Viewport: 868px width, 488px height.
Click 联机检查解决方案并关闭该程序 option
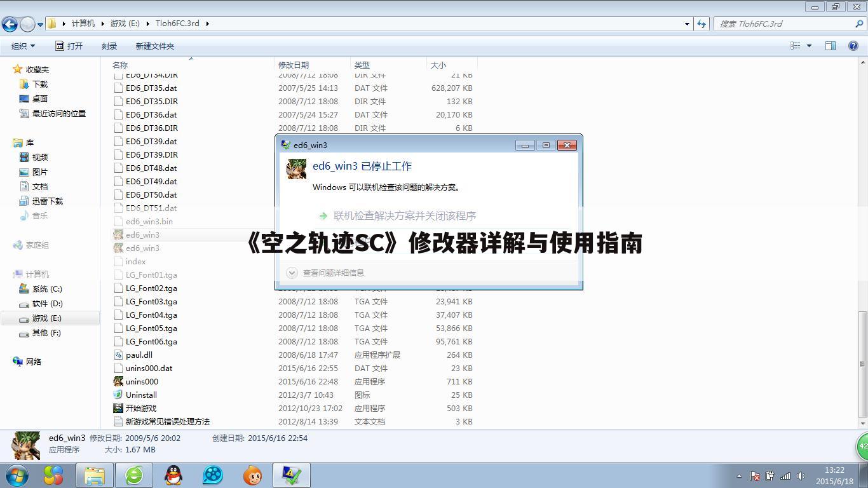pyautogui.click(x=405, y=215)
